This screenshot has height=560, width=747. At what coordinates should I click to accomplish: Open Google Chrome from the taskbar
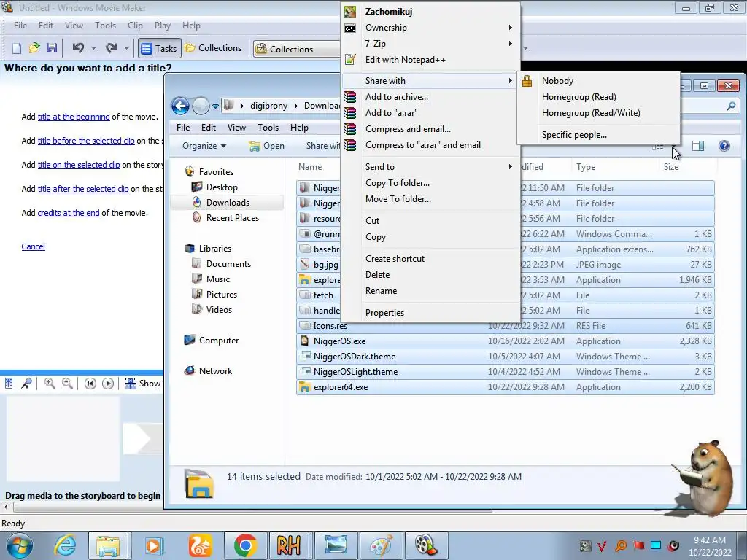click(245, 545)
